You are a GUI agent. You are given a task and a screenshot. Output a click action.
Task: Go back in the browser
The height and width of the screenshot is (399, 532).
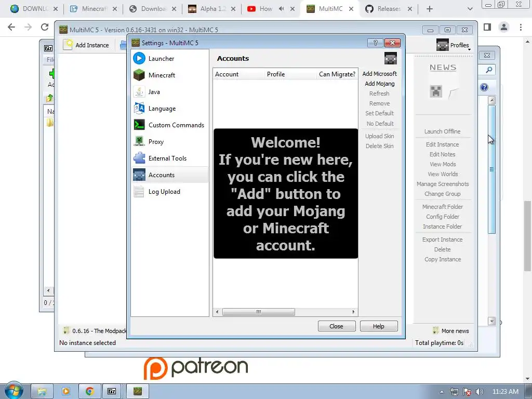[11, 27]
